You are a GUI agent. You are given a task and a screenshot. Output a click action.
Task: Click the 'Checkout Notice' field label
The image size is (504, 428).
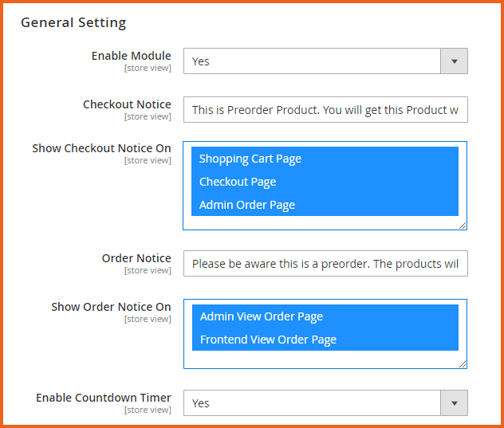tap(127, 104)
